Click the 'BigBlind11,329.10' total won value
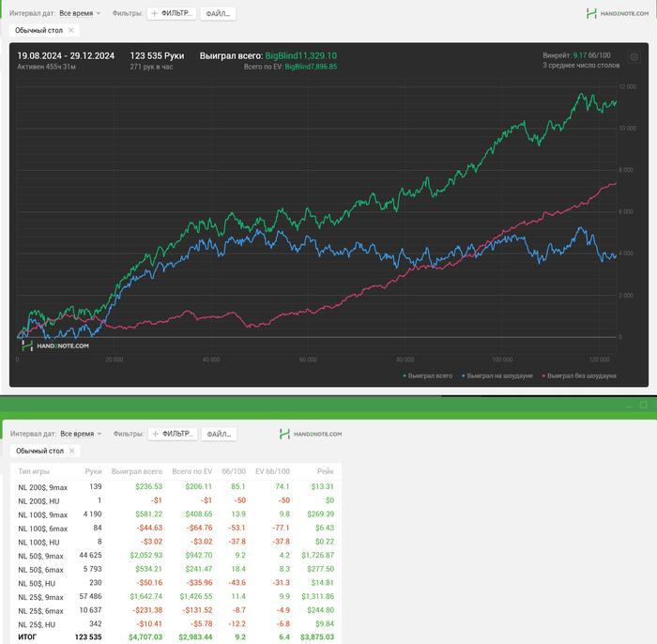Image resolution: width=657 pixels, height=644 pixels. 301,55
